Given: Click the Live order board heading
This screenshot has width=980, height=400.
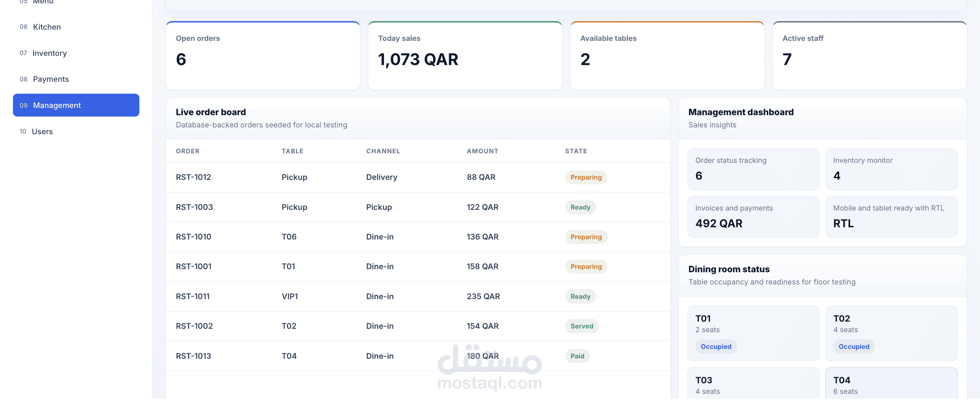Looking at the screenshot, I should pos(211,112).
